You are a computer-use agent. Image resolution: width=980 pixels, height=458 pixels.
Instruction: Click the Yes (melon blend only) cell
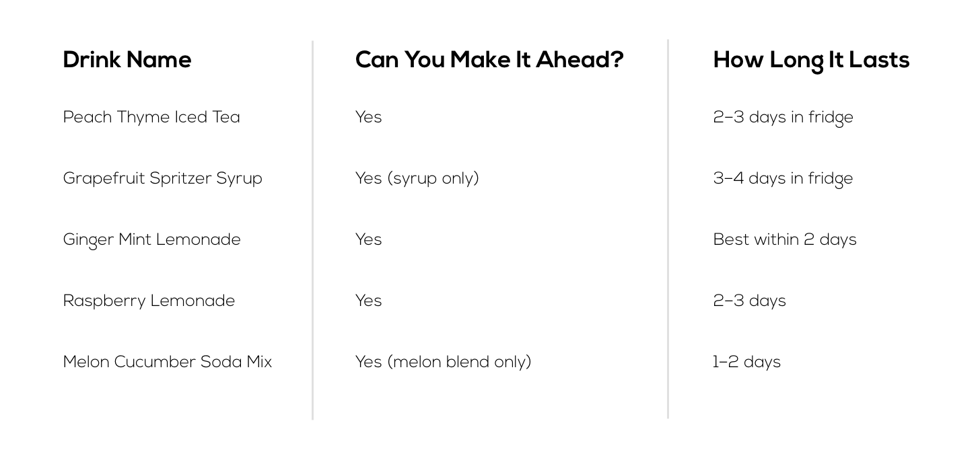click(444, 362)
